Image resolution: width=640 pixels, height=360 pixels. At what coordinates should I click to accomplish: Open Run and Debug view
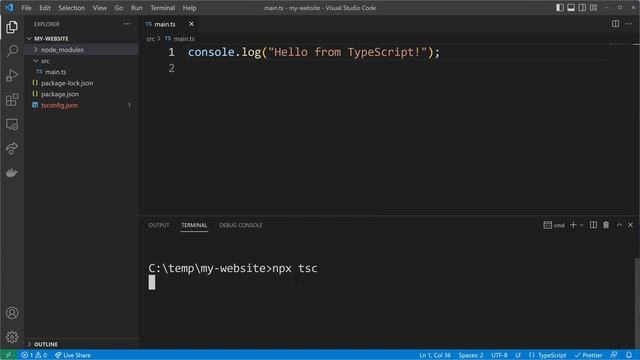point(12,76)
